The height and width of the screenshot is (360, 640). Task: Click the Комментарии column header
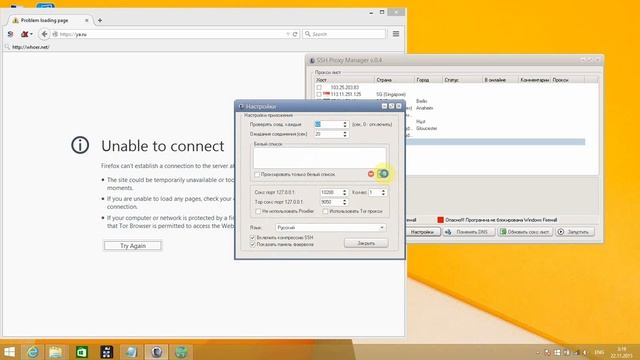535,80
